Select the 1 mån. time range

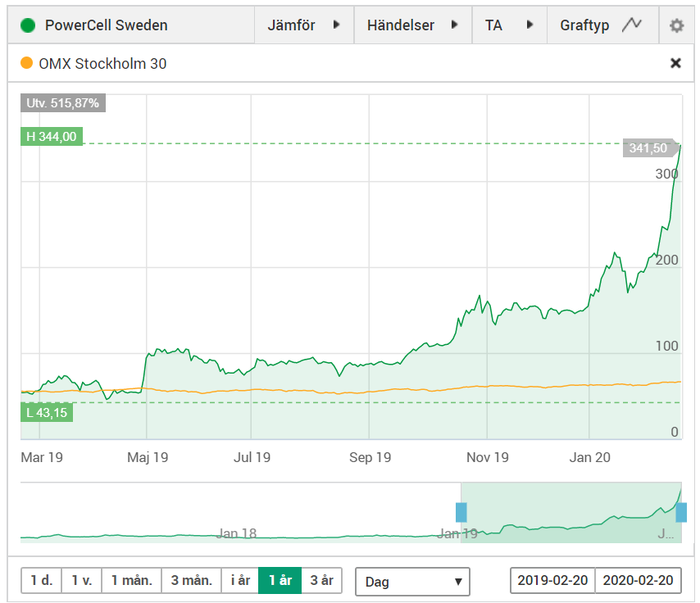click(x=132, y=580)
